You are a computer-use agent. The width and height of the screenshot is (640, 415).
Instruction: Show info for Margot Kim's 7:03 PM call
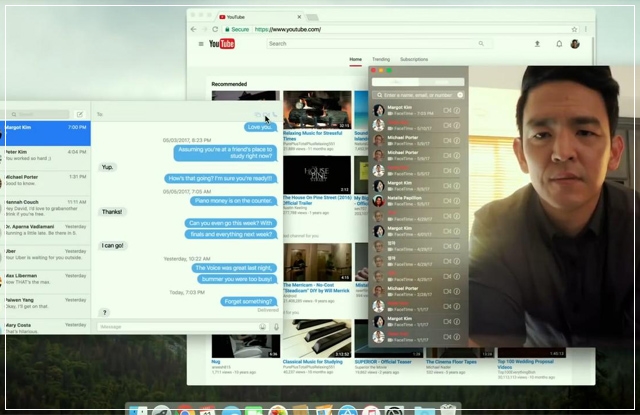click(x=457, y=111)
